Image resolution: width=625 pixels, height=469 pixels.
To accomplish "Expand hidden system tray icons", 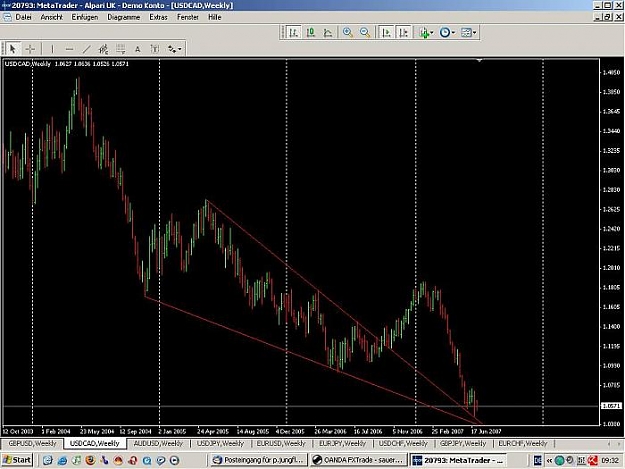I will [549, 461].
